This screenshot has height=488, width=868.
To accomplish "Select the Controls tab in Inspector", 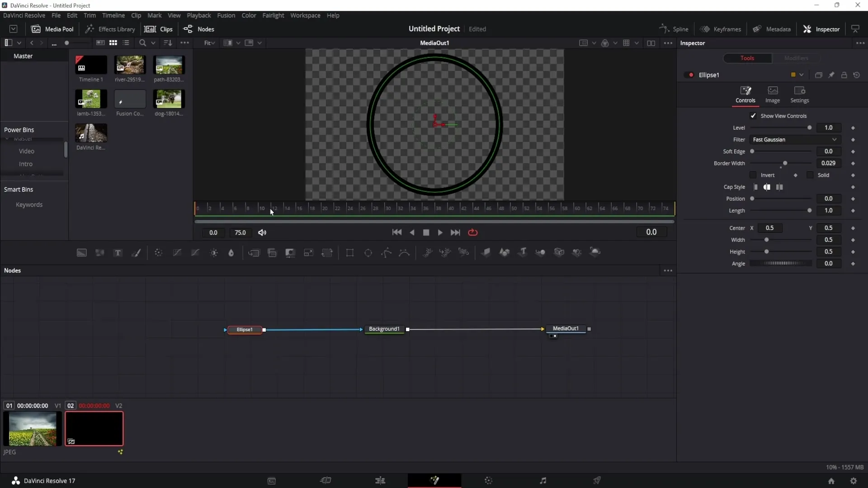I will pyautogui.click(x=745, y=94).
